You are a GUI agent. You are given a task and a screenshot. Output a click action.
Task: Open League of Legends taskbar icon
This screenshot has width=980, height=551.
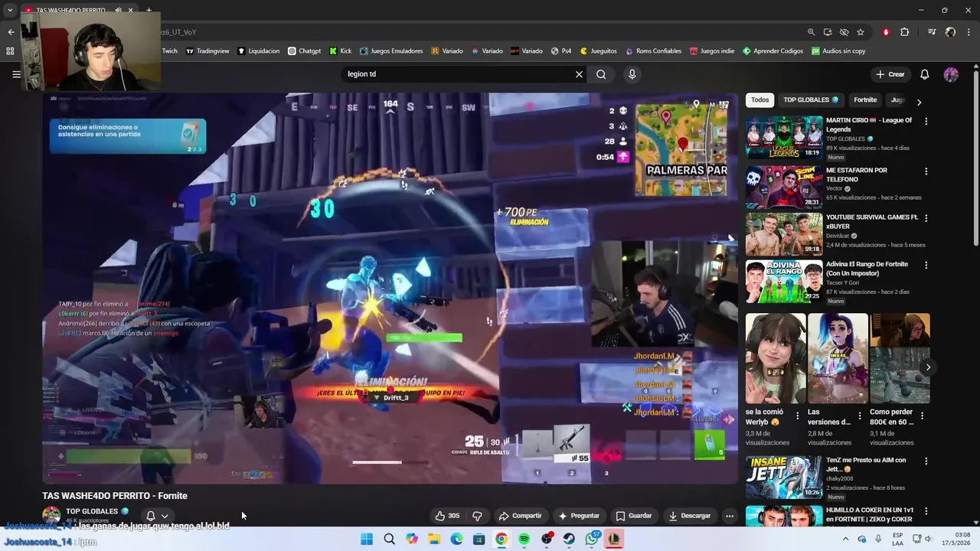tap(613, 539)
